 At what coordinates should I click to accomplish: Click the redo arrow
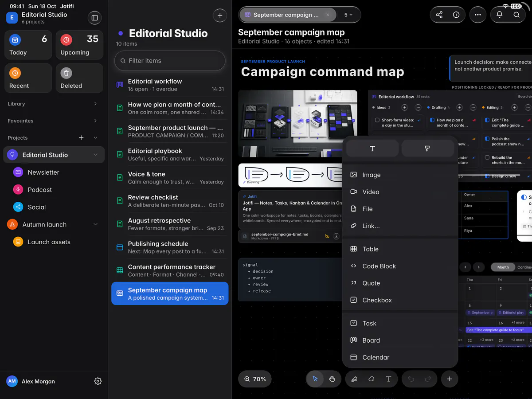tap(428, 379)
